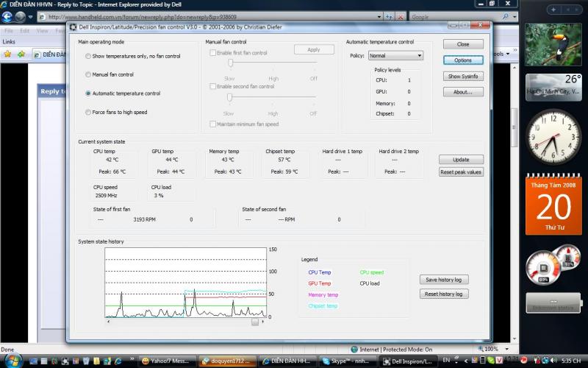588x368 pixels.
Task: Click the Internet Explorer back arrow
Action: pos(8,17)
